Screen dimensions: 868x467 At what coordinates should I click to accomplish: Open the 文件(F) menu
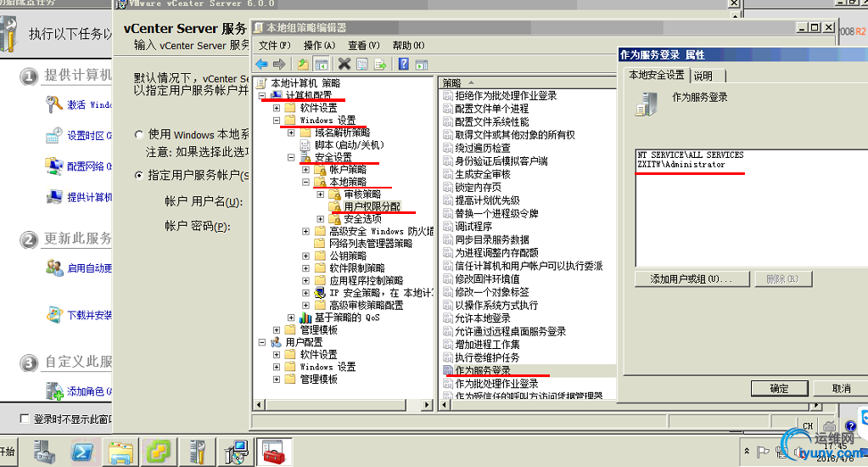pos(275,45)
